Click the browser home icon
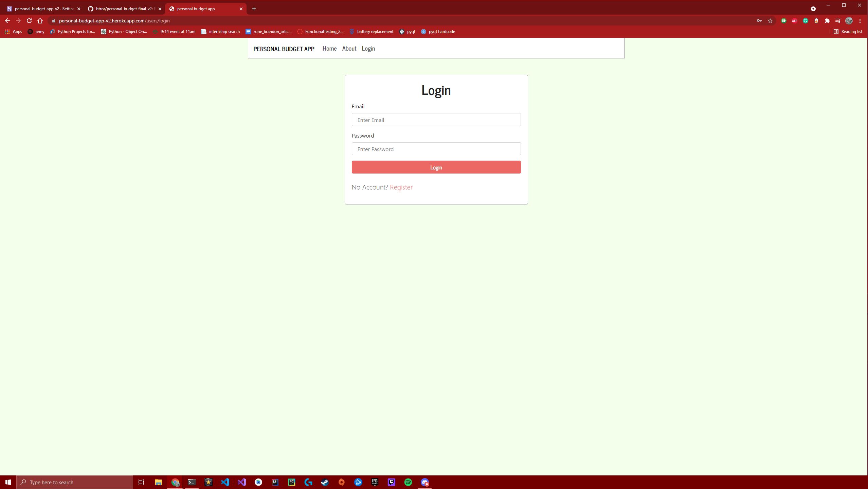Image resolution: width=868 pixels, height=489 pixels. click(x=40, y=21)
